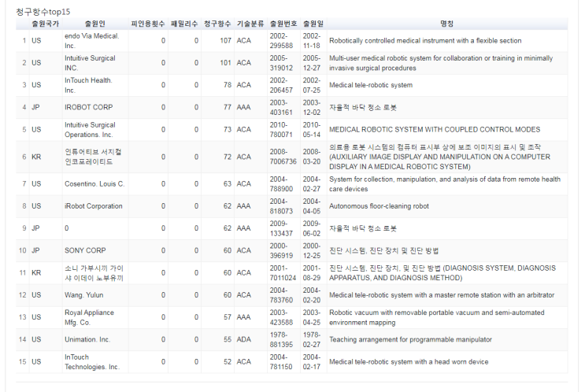Select applicant InTouch Health, Inc.
The height and width of the screenshot is (392, 585).
point(88,85)
